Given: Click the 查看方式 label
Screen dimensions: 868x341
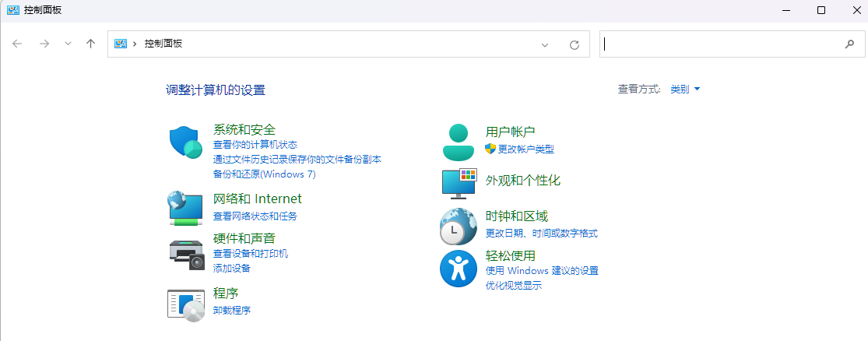Looking at the screenshot, I should pos(639,89).
